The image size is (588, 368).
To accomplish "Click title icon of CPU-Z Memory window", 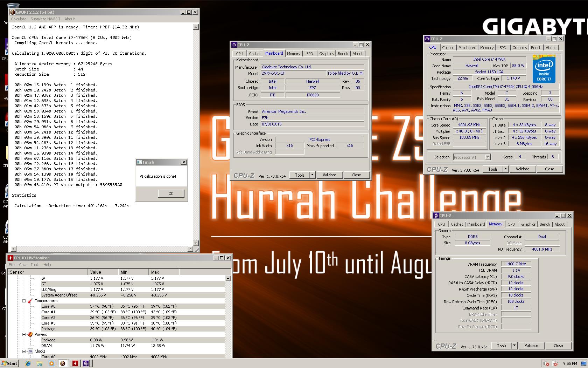I will point(436,216).
